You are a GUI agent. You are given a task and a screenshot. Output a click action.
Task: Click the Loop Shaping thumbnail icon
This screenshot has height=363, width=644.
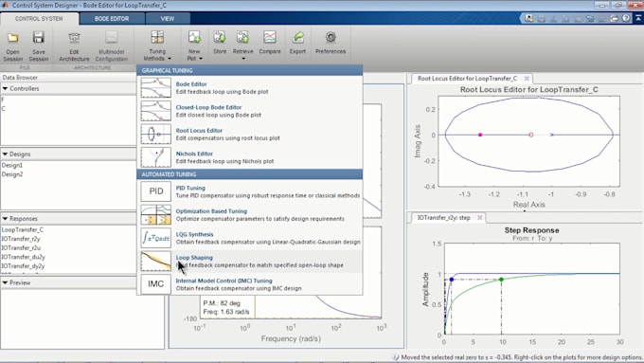[x=155, y=261]
